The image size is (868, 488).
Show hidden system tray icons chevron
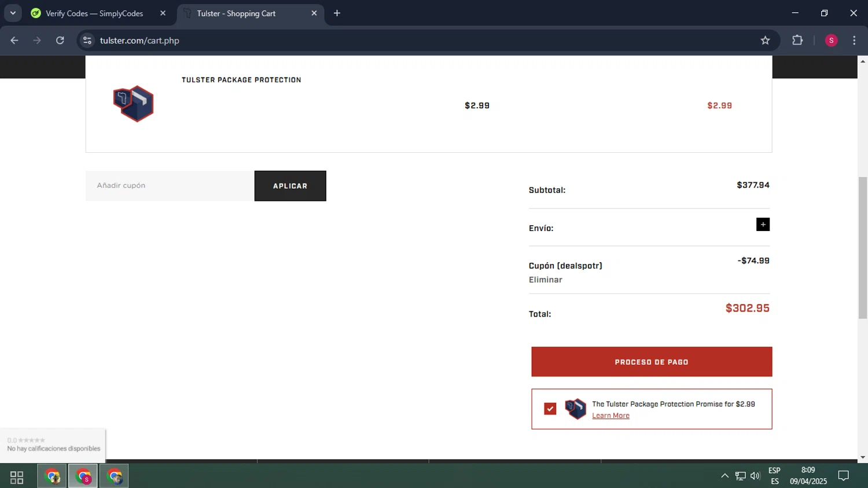(x=724, y=476)
